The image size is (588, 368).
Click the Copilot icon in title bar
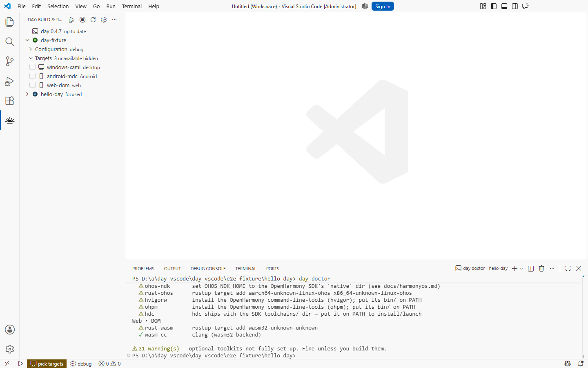[x=365, y=6]
